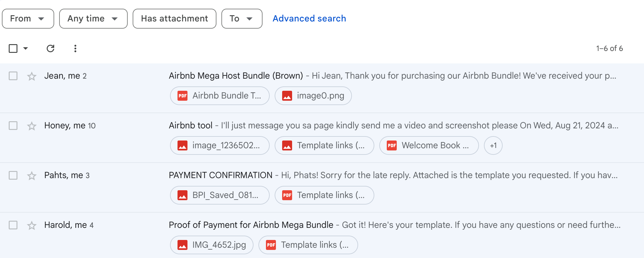Image resolution: width=644 pixels, height=258 pixels.
Task: Click the Pahts, me sender name
Action: tap(64, 175)
